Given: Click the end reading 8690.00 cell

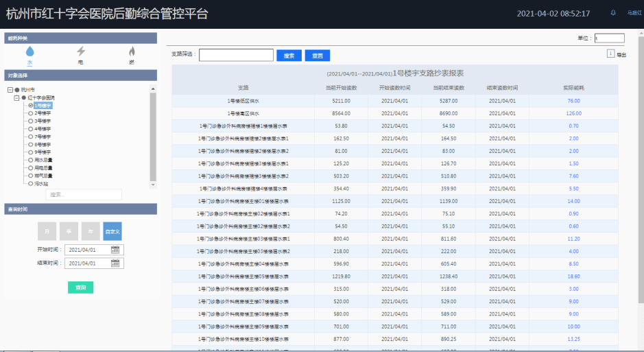Looking at the screenshot, I should [x=449, y=113].
